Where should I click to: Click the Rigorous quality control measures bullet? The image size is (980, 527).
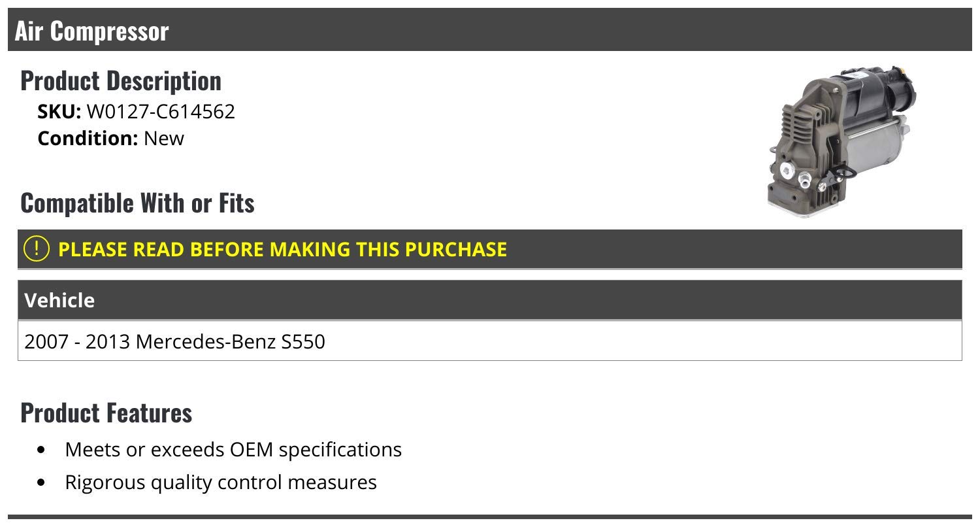coord(221,483)
